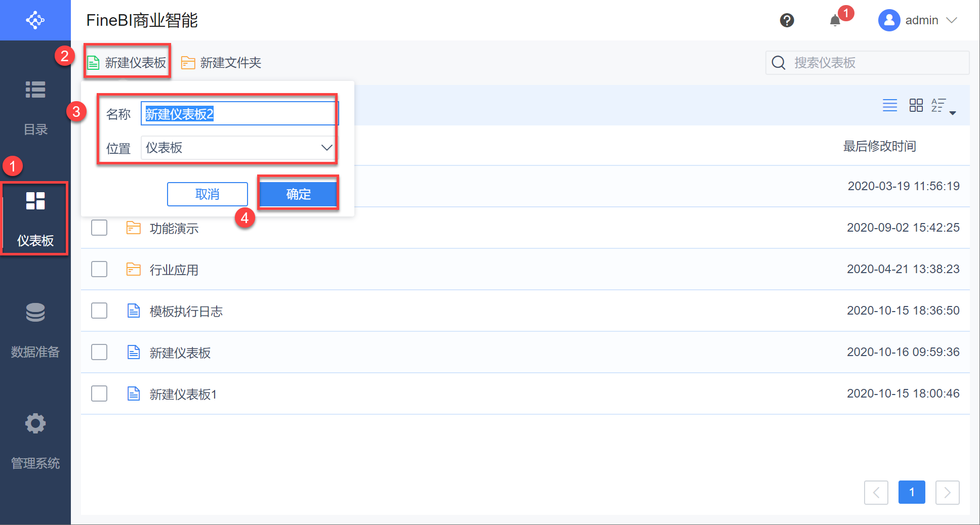
Task: Click timestamp 2020-09-02 15:42:25
Action: pyautogui.click(x=904, y=228)
